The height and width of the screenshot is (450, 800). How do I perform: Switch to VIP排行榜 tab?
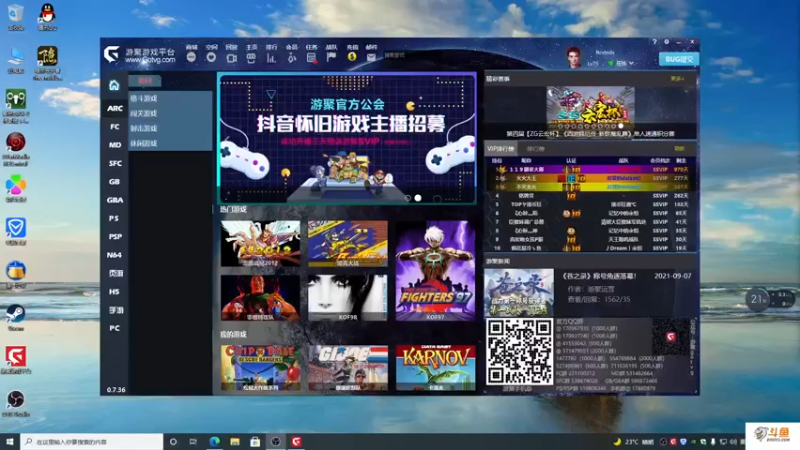click(500, 148)
